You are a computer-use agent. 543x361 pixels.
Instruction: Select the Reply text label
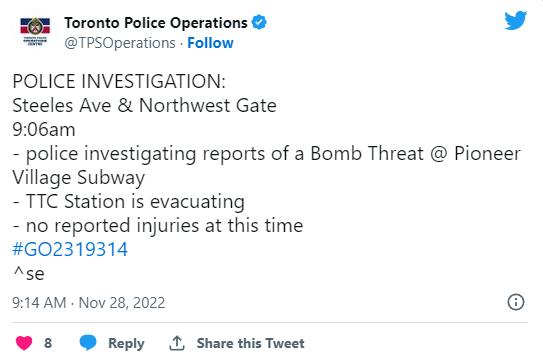click(126, 343)
